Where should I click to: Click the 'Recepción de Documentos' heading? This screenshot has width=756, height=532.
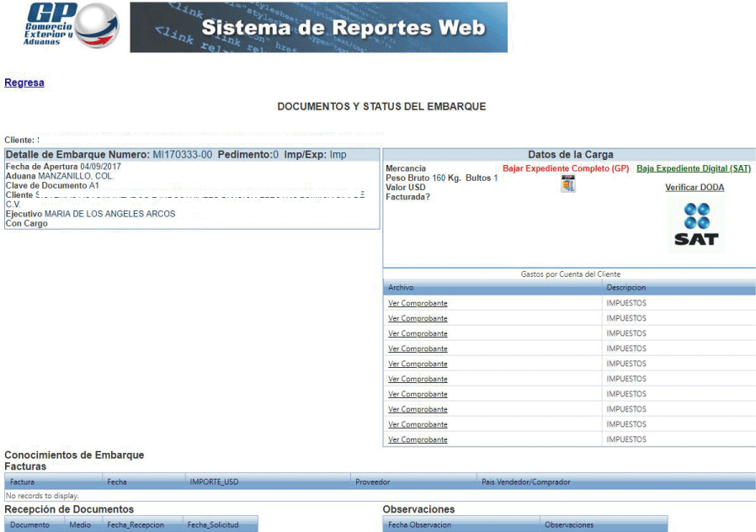[x=69, y=509]
